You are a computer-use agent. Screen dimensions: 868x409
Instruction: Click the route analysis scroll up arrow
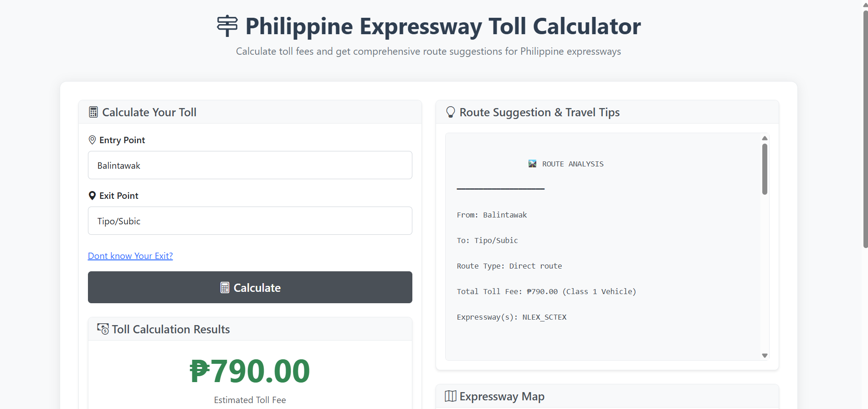click(765, 138)
